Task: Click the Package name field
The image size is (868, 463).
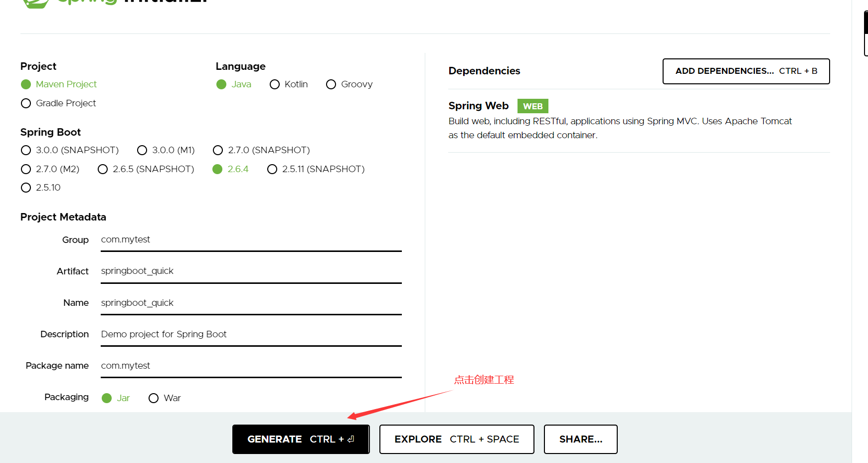Action: pyautogui.click(x=249, y=366)
